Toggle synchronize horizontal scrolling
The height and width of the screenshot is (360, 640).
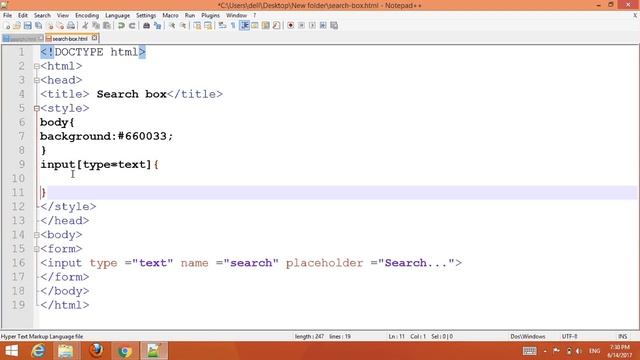[x=208, y=26]
